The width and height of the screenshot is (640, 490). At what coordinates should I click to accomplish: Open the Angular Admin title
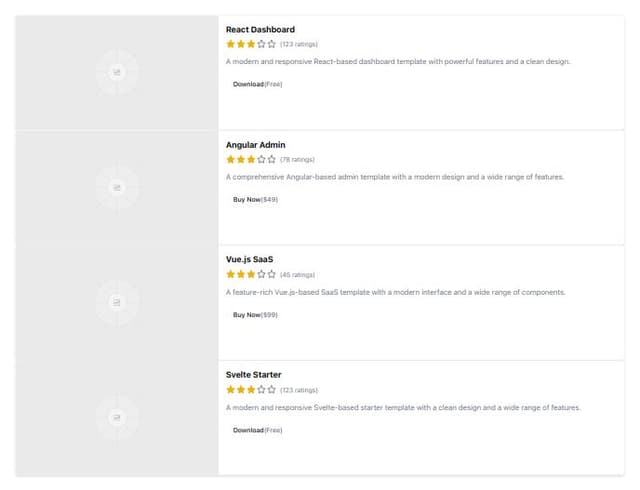(x=256, y=145)
